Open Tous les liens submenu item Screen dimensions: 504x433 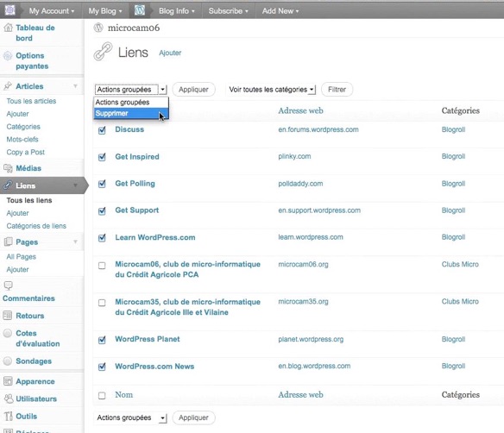tap(29, 200)
